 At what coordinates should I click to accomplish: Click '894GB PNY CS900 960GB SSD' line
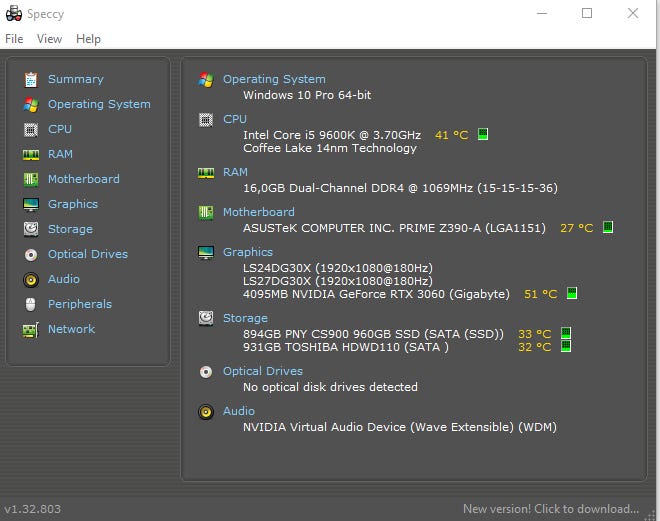(x=373, y=334)
